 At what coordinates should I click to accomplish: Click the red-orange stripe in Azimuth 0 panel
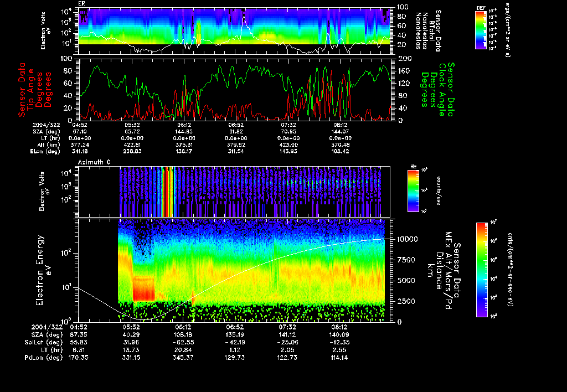[167, 192]
